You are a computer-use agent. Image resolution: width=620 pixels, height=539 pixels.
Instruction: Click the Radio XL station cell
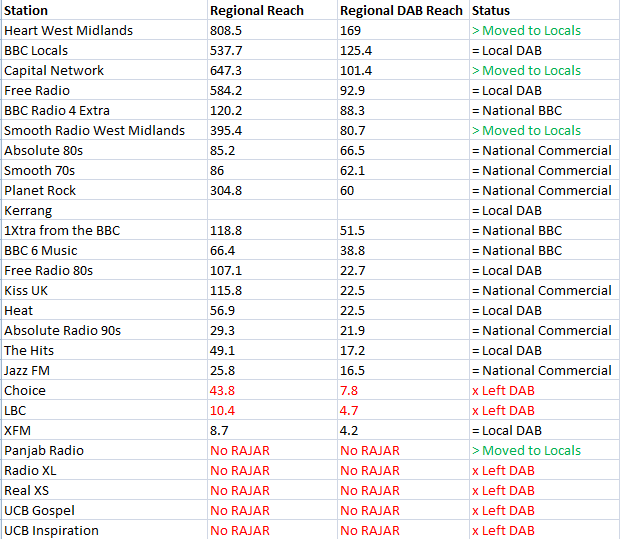(x=104, y=470)
